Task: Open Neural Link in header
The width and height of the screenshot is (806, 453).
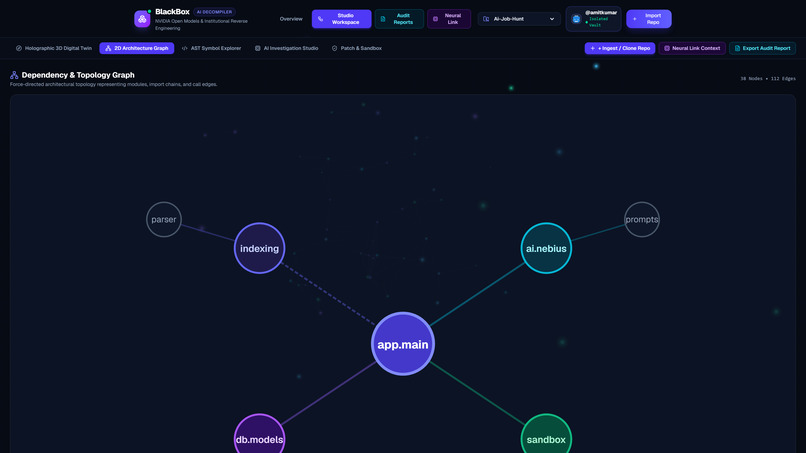Action: pyautogui.click(x=449, y=19)
